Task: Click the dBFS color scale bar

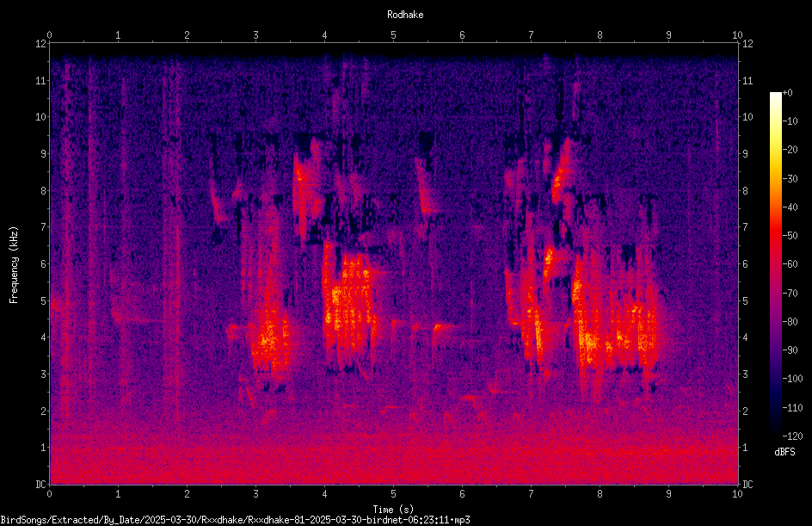Action: point(775,264)
